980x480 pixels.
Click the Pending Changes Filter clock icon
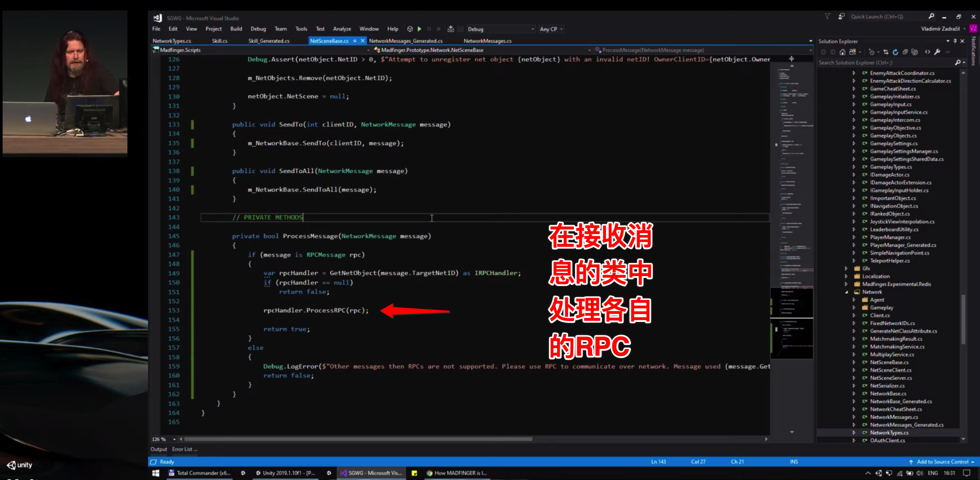point(872,52)
